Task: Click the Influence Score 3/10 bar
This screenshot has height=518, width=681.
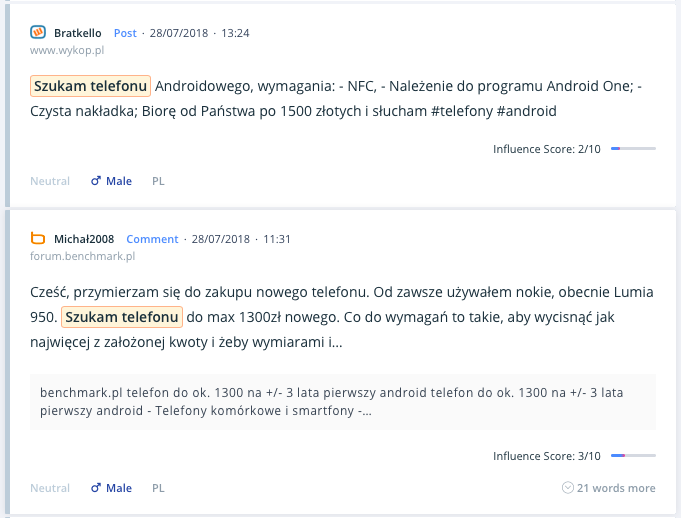Action: coord(633,456)
